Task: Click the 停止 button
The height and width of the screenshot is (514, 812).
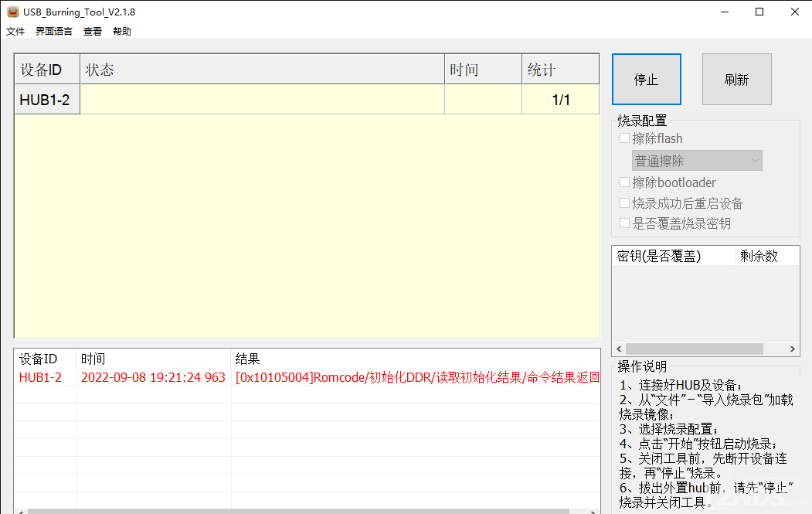Action: click(646, 80)
